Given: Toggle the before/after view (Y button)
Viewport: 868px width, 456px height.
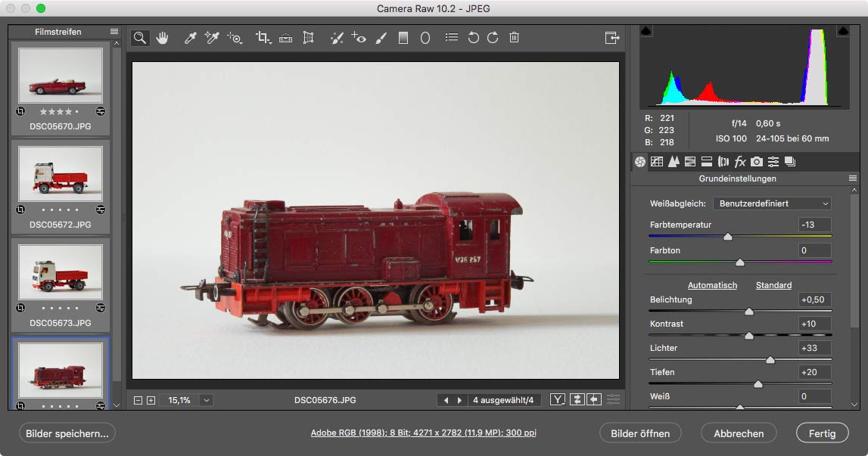Looking at the screenshot, I should point(558,400).
